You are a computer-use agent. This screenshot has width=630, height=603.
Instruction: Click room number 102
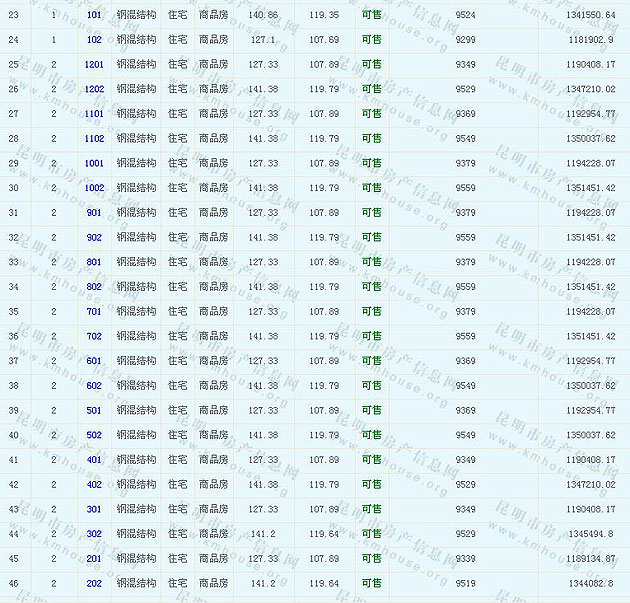pos(94,40)
